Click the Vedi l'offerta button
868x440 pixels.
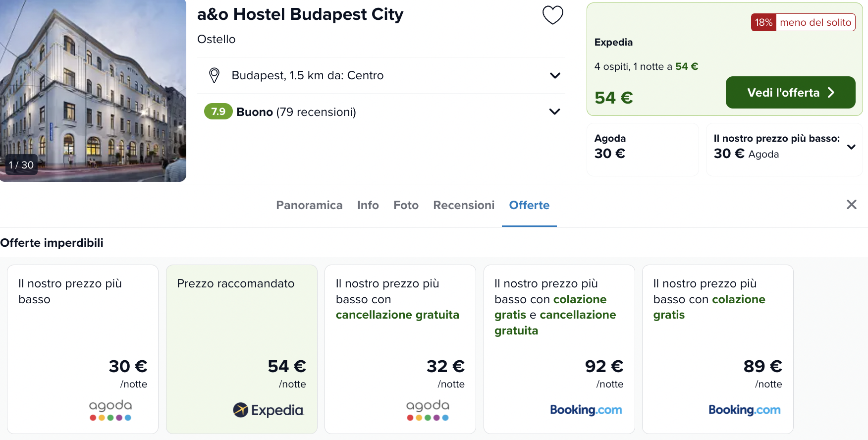(x=790, y=93)
